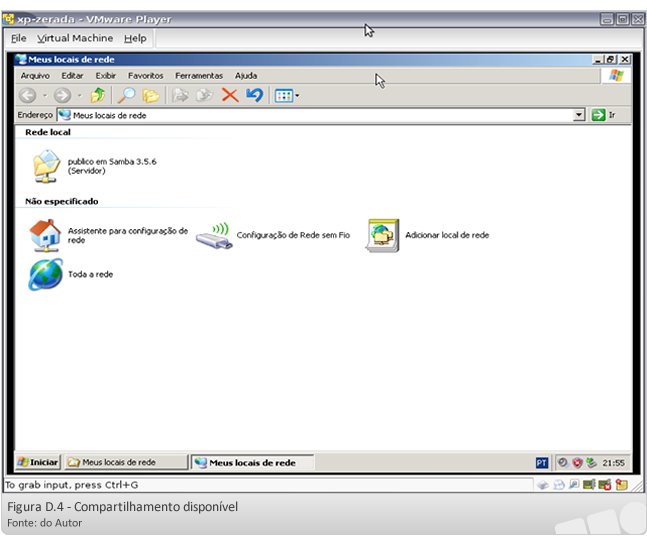This screenshot has width=647, height=539.
Task: Click the Rede local group header
Action: 48,132
